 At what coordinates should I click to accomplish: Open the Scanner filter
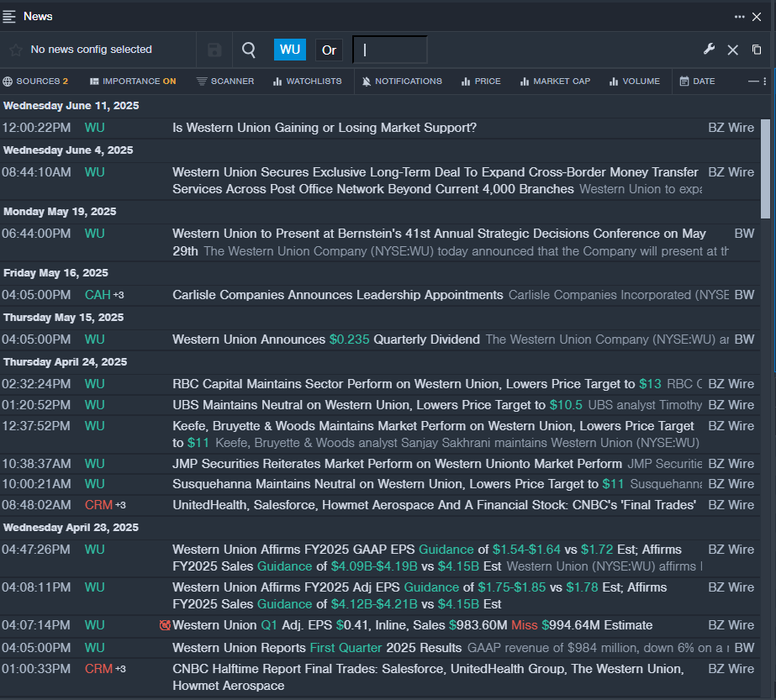(225, 82)
